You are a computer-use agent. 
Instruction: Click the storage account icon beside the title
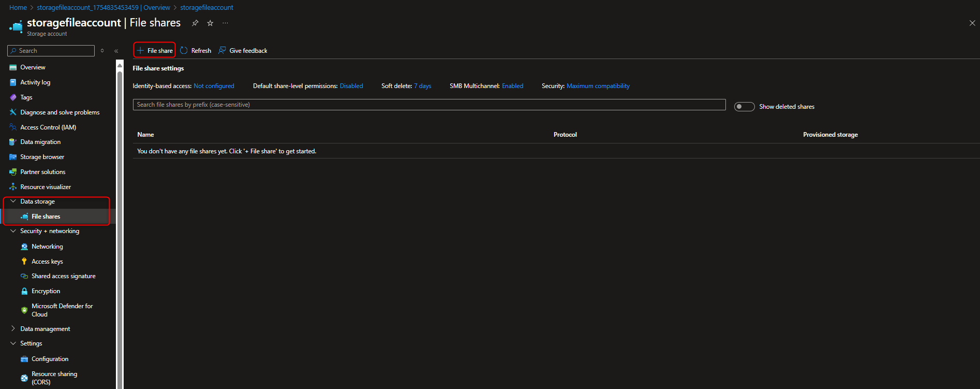(x=16, y=26)
